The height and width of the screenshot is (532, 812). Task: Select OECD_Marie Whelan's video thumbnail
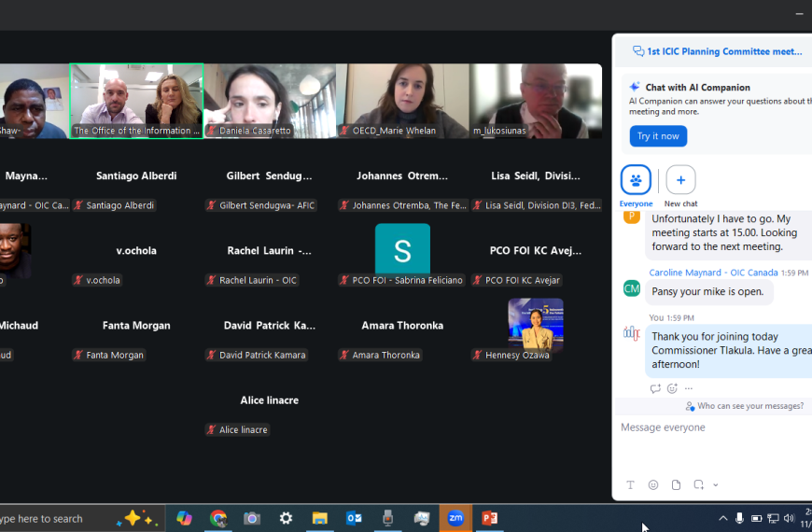pos(402,101)
